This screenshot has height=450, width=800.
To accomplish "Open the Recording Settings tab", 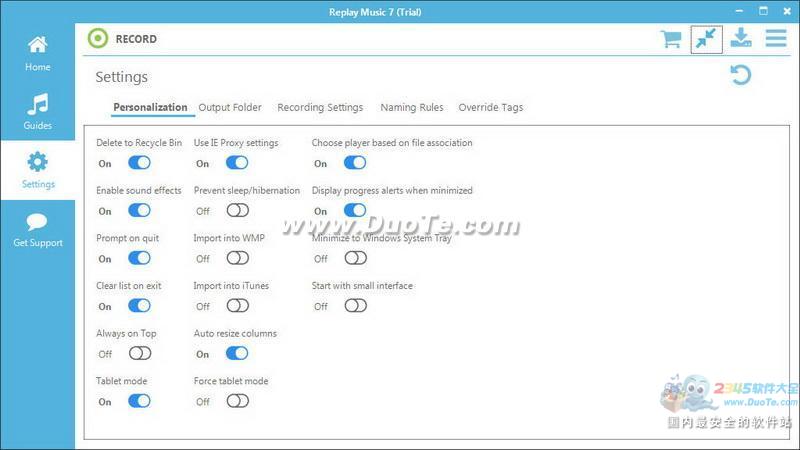I will (x=320, y=107).
